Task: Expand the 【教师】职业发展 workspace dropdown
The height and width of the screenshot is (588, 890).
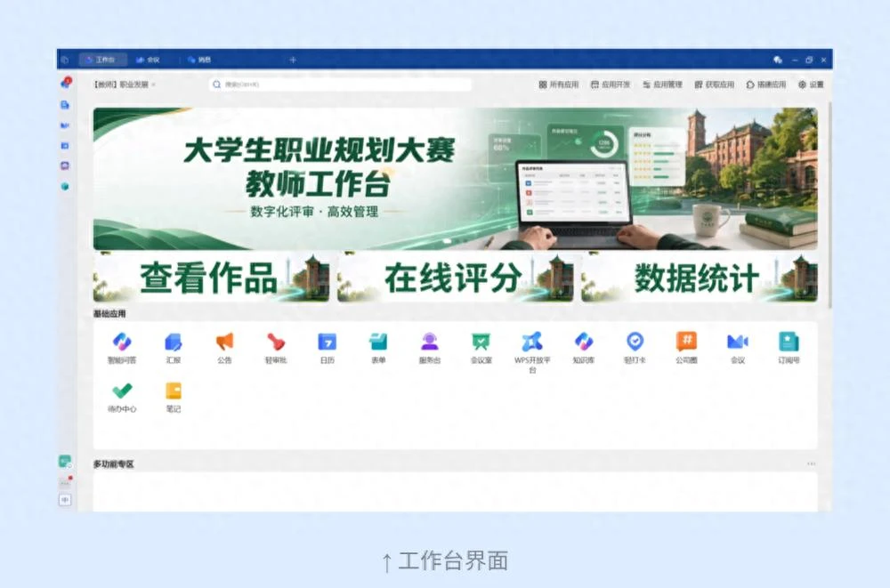Action: click(x=125, y=85)
